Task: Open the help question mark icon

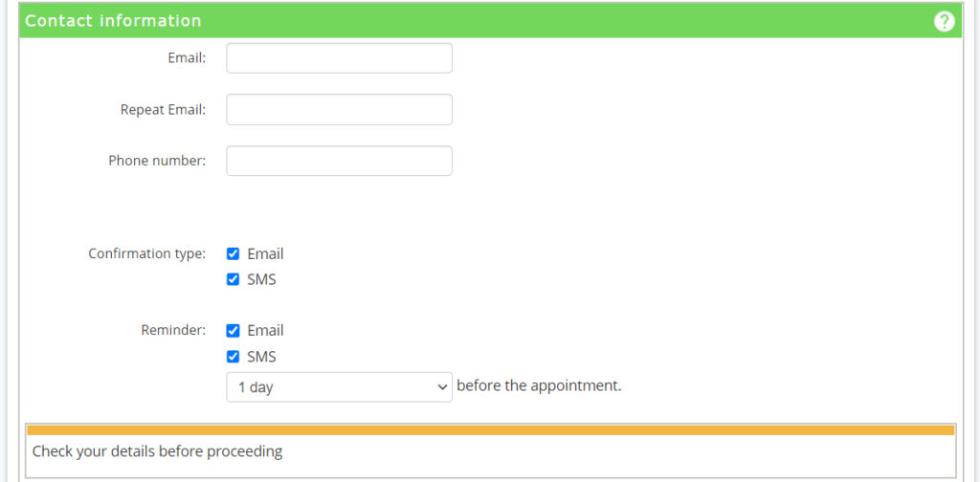Action: click(944, 21)
